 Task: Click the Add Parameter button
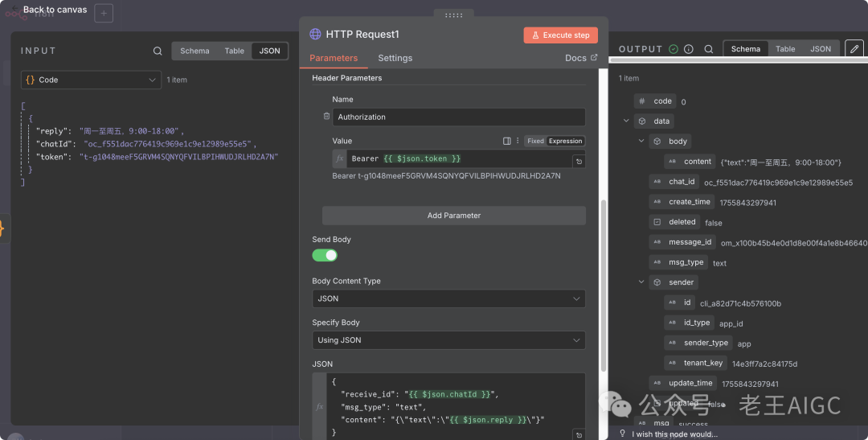[454, 216]
